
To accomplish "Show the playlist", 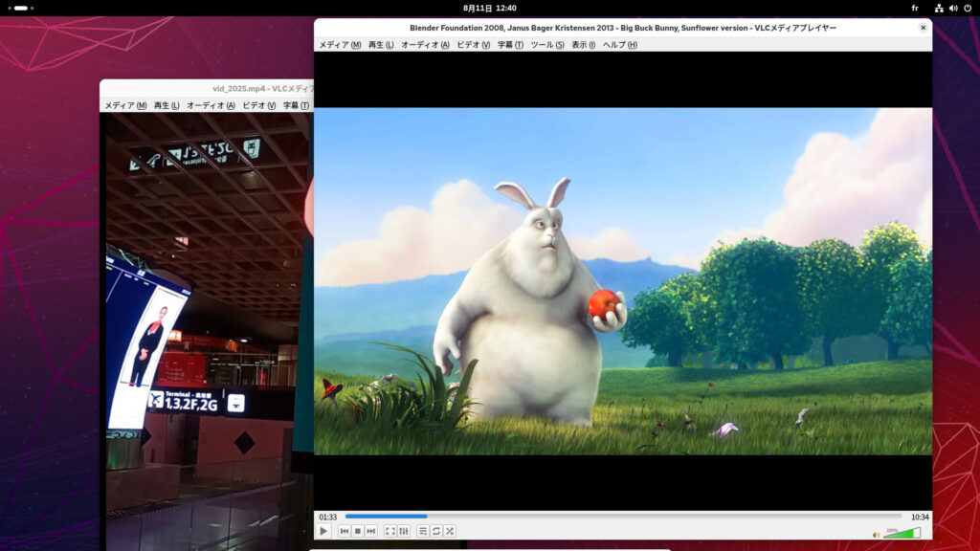I will [422, 531].
